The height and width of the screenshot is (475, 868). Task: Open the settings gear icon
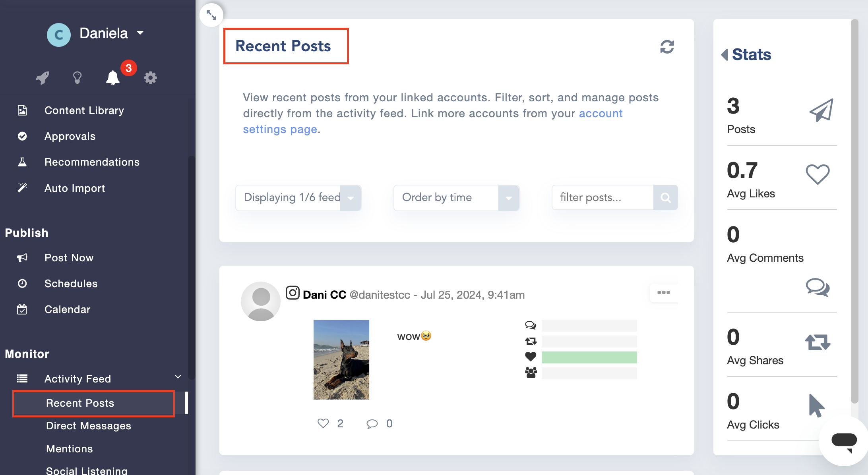150,77
